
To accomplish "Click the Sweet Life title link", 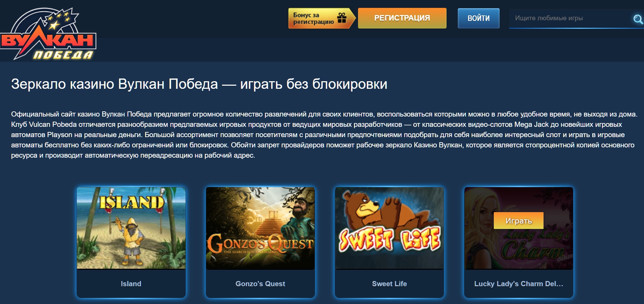I will tap(389, 284).
